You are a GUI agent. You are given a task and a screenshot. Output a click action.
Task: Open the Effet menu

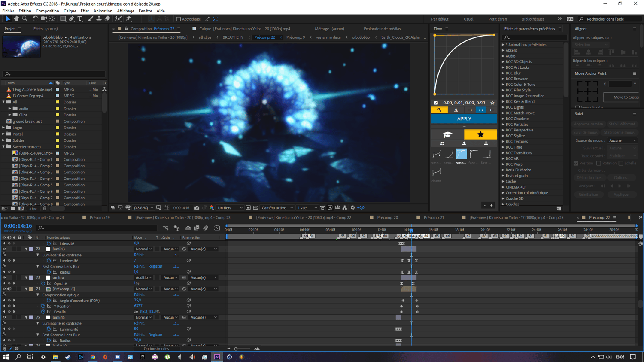point(85,11)
